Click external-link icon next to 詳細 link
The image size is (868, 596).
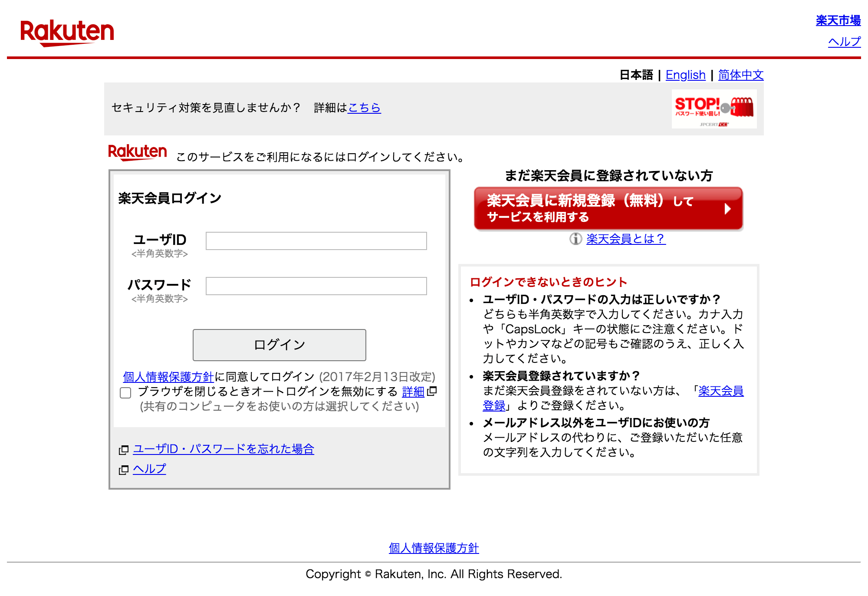(432, 391)
